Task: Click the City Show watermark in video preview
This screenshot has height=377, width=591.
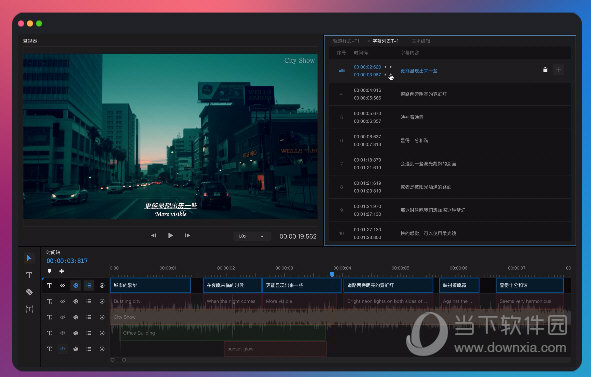Action: tap(299, 61)
